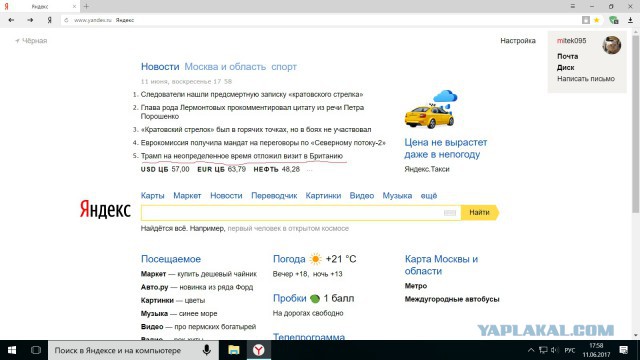Open Междугородные автобусы link
The width and height of the screenshot is (640, 360).
(452, 299)
